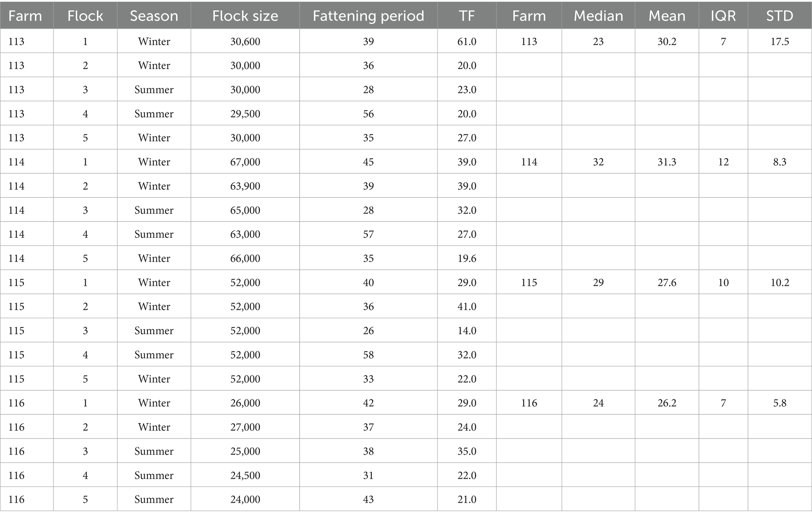812x518 pixels.
Task: Select the fattening period cell 58
Action: click(x=368, y=355)
